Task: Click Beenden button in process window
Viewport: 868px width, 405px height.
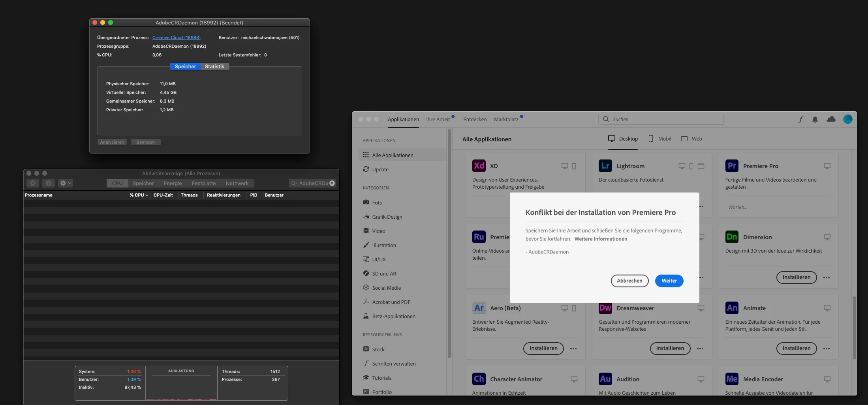Action: (146, 142)
